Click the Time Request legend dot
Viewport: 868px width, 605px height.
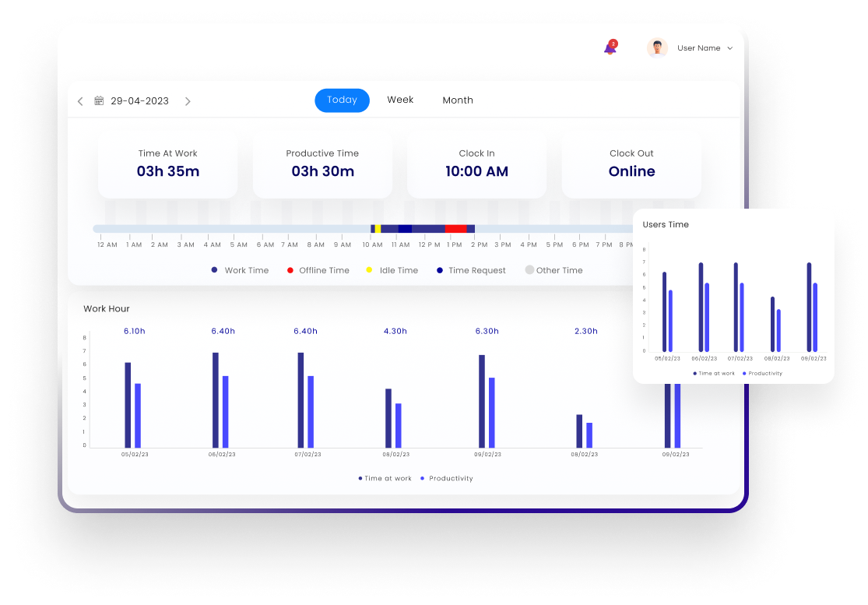pyautogui.click(x=438, y=269)
